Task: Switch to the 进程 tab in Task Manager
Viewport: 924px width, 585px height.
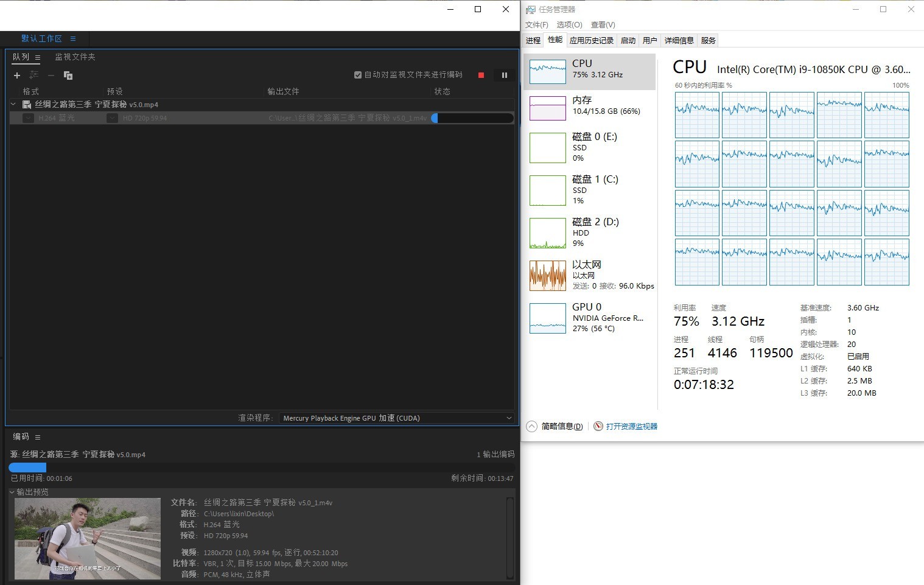Action: [533, 41]
